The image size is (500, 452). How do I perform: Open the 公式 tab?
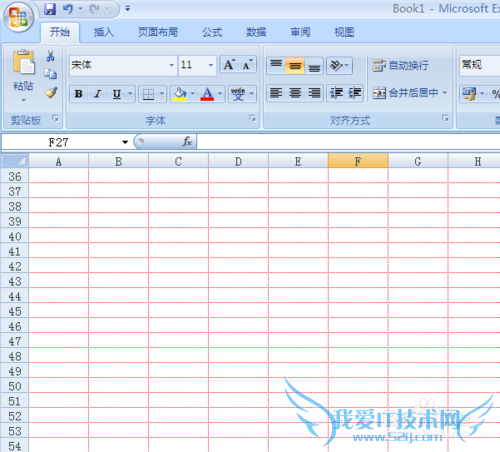(212, 32)
